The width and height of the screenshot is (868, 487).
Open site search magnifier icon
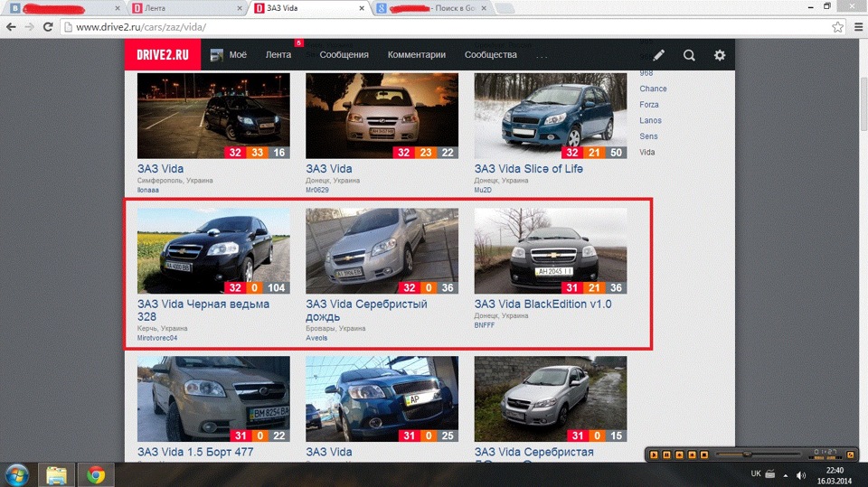click(689, 55)
